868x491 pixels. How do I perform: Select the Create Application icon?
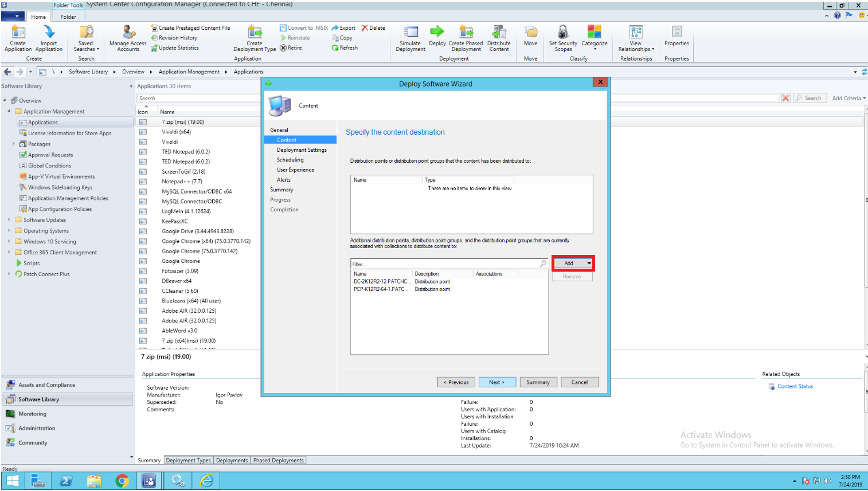pos(17,38)
